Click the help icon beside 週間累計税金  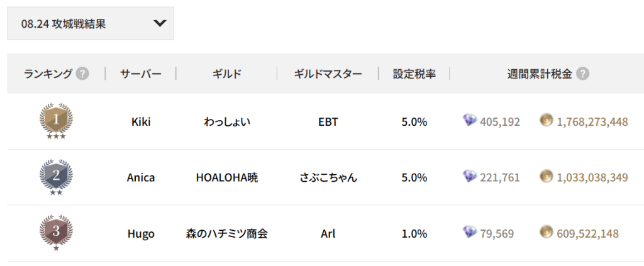click(x=583, y=74)
